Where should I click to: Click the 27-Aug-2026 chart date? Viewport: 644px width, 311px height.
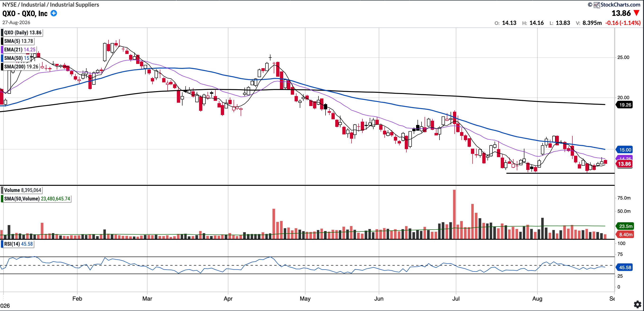16,22
